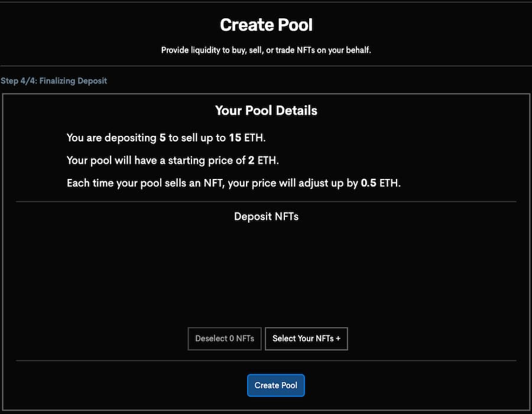Screen dimensions: 532x414
Task: Select the Your Pool Details heading
Action: tap(266, 110)
